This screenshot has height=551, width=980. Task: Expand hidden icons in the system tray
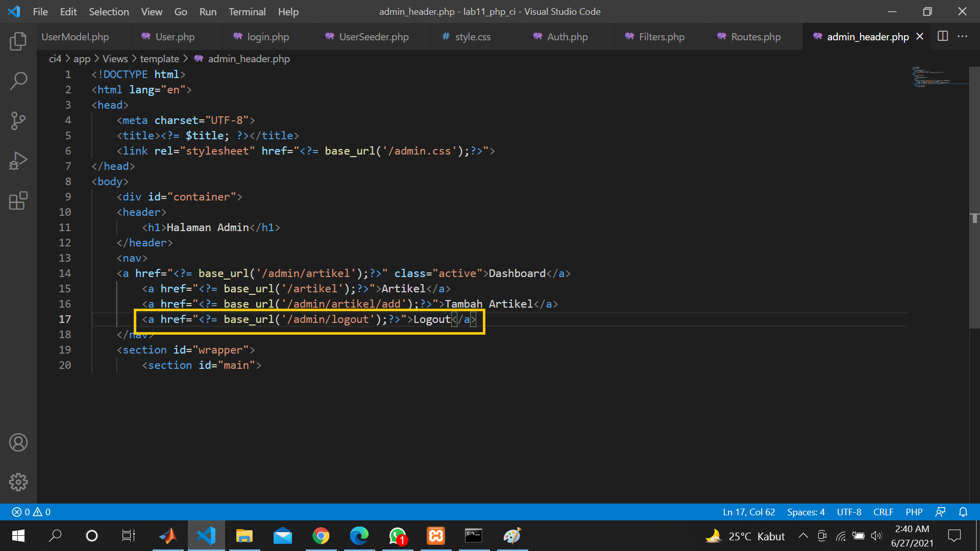tap(803, 536)
